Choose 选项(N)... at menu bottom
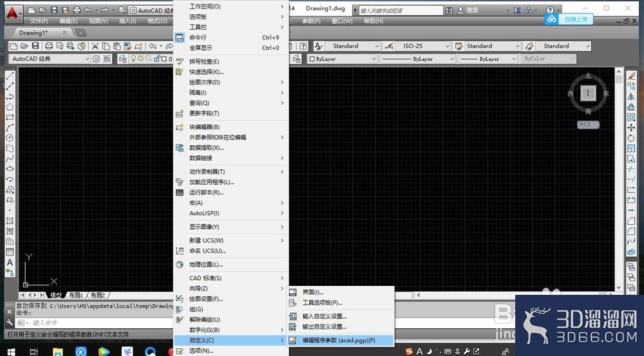The height and width of the screenshot is (356, 644). [x=231, y=351]
